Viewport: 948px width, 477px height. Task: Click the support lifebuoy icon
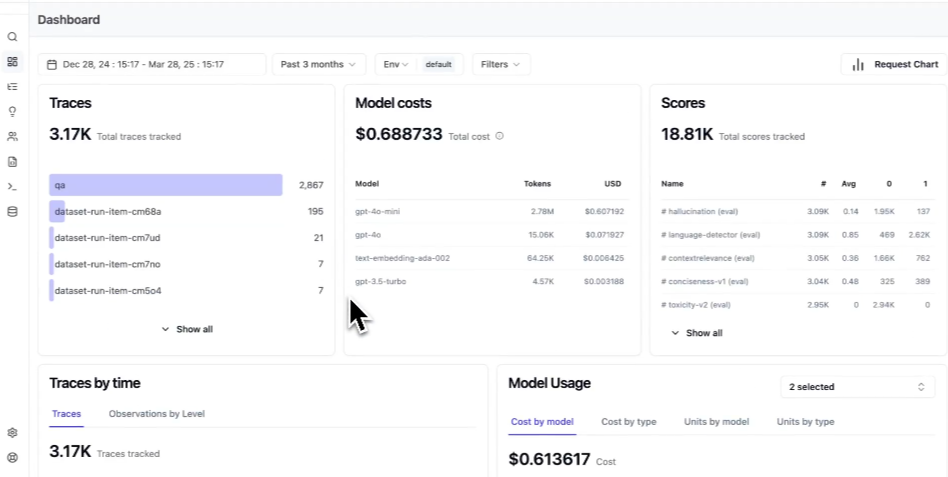point(12,458)
